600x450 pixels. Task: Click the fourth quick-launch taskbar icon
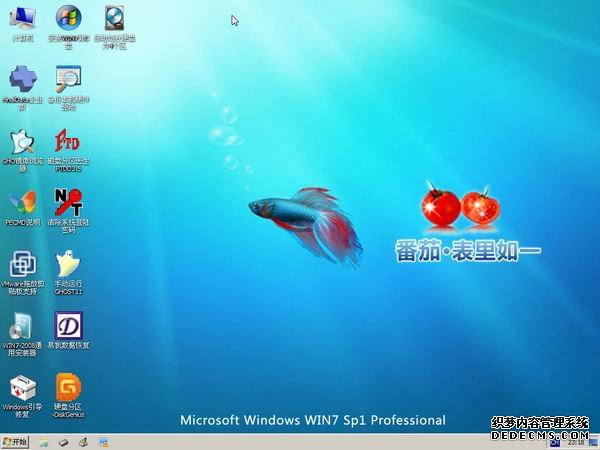pos(103,443)
